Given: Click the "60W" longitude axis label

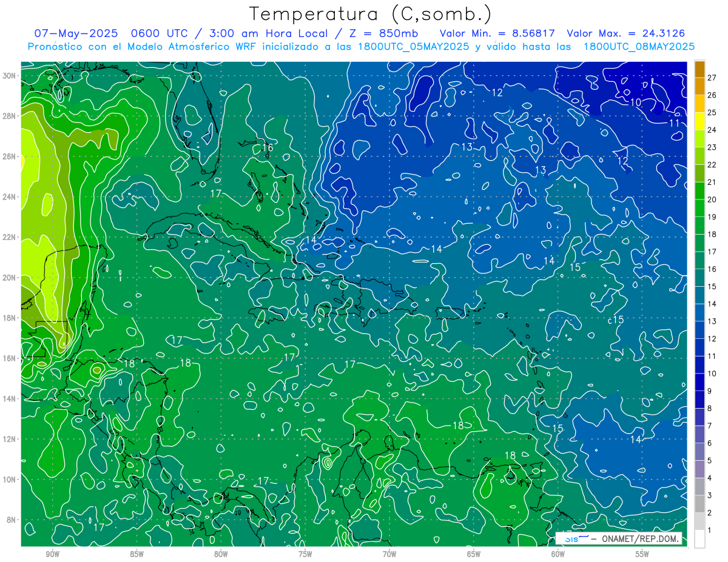Looking at the screenshot, I should coord(558,554).
